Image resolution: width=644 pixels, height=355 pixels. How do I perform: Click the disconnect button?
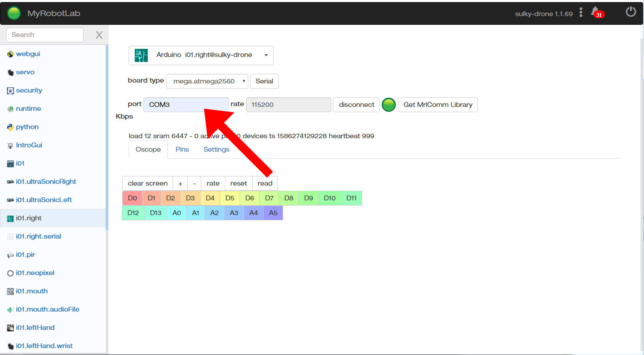[x=357, y=105]
